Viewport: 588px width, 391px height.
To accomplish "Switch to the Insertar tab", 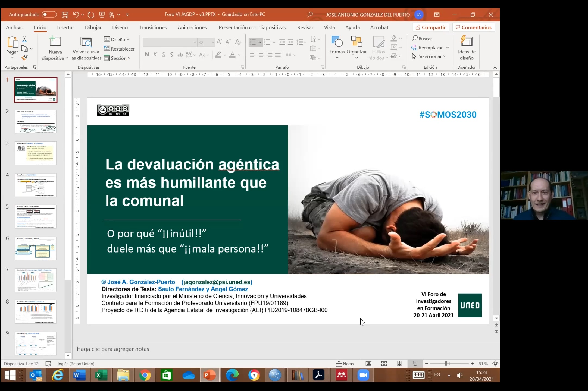I will pyautogui.click(x=65, y=27).
